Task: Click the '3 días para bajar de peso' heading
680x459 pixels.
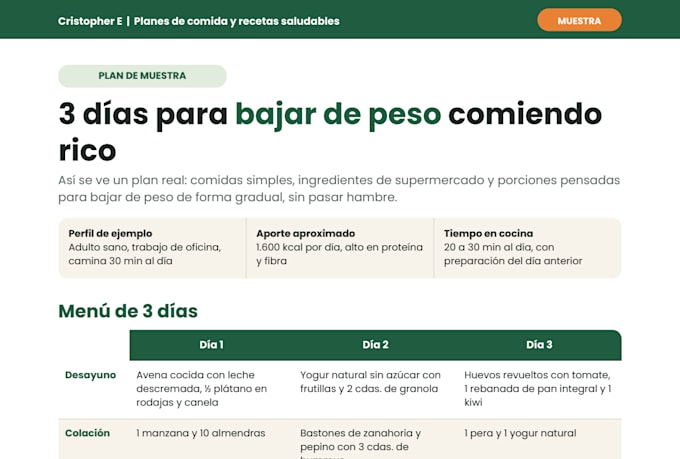Action: (x=330, y=132)
